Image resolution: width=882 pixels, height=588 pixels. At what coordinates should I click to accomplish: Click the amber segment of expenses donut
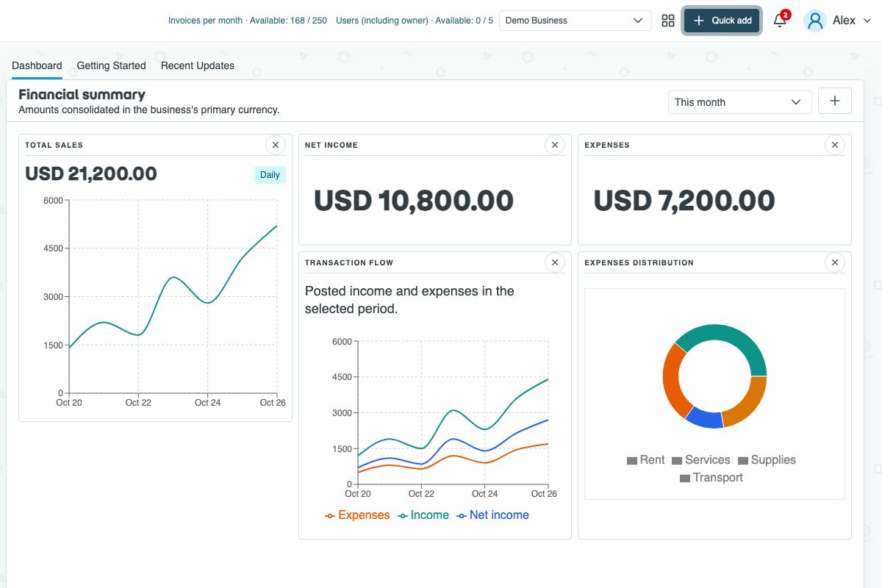(748, 403)
